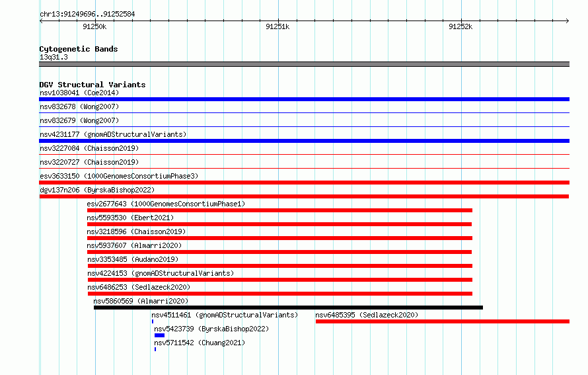Image resolution: width=588 pixels, height=375 pixels.
Task: Click the 91250k ruler label
Action: (x=94, y=26)
